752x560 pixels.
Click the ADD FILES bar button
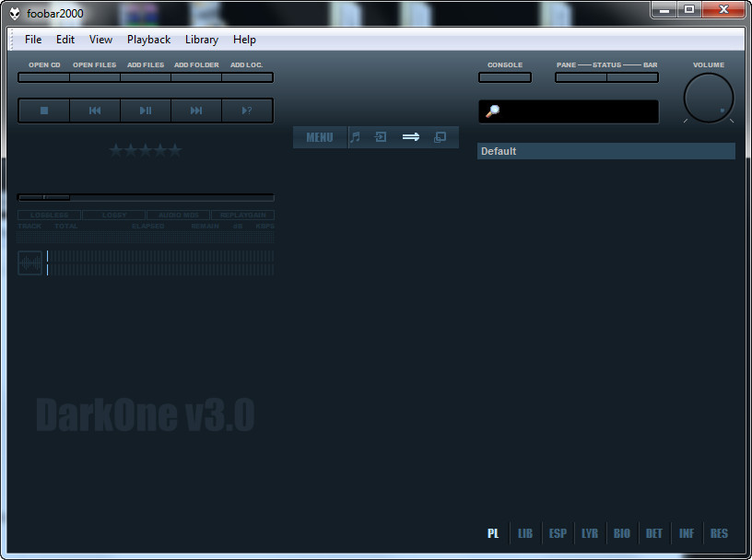[146, 77]
